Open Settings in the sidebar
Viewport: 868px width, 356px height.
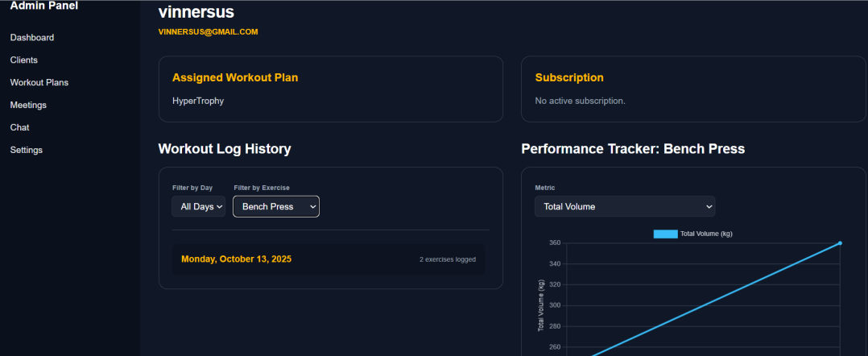(x=27, y=150)
